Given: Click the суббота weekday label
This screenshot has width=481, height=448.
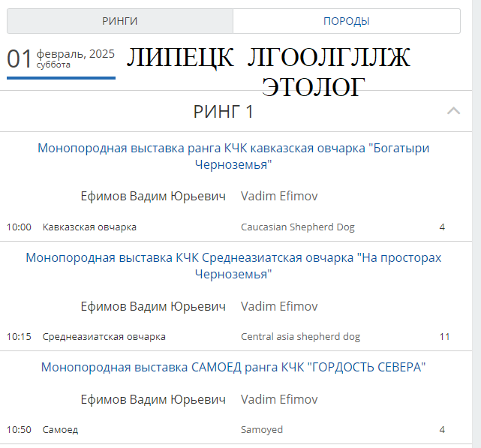Looking at the screenshot, I should (x=53, y=65).
